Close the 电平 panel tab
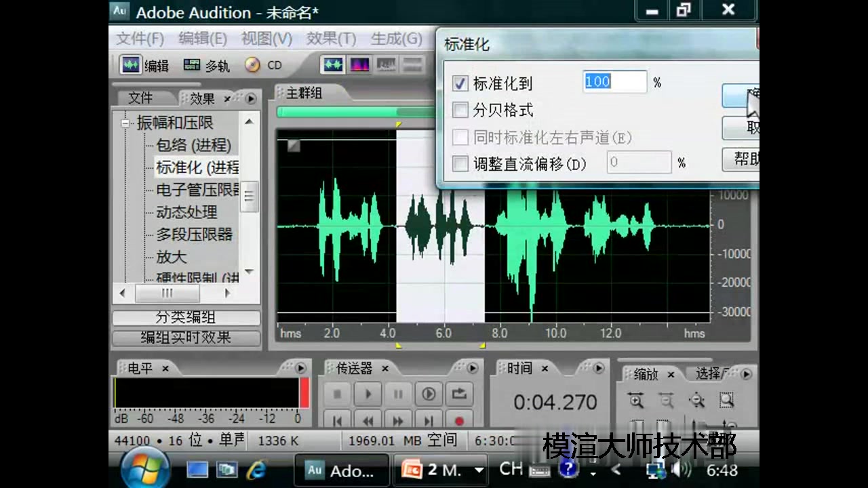868x488 pixels. pyautogui.click(x=165, y=369)
